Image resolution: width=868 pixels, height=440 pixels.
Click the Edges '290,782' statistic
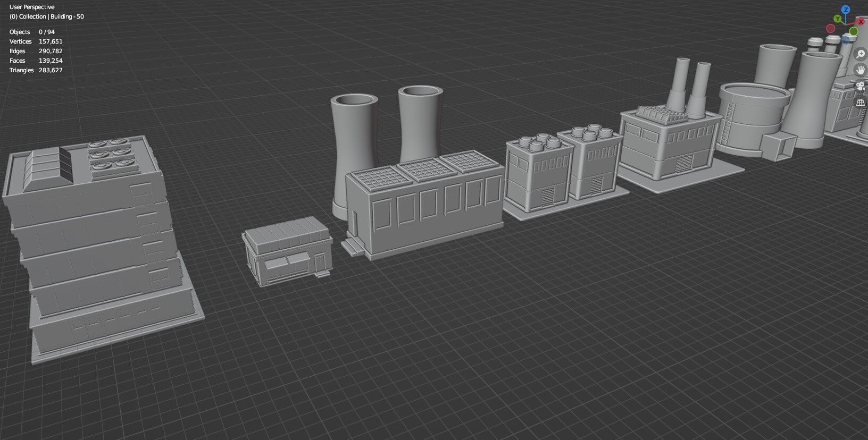tap(51, 51)
